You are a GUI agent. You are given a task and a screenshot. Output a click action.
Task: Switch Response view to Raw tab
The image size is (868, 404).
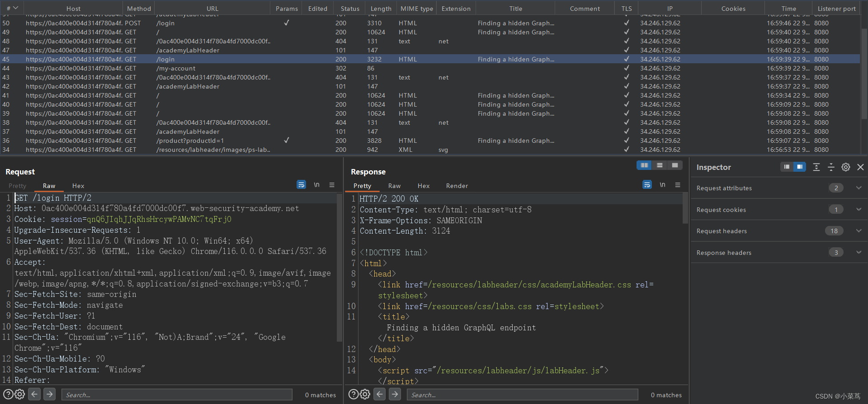pyautogui.click(x=394, y=186)
